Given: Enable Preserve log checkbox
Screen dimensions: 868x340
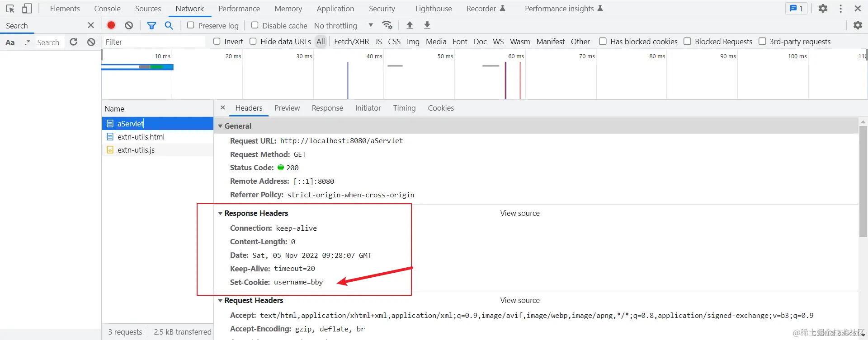Looking at the screenshot, I should (x=191, y=25).
